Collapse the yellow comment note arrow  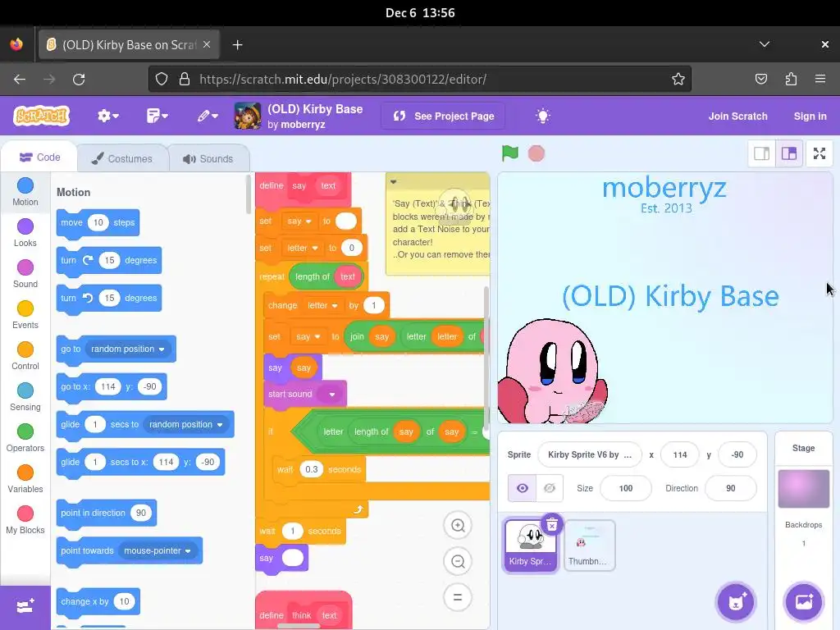[x=393, y=181]
